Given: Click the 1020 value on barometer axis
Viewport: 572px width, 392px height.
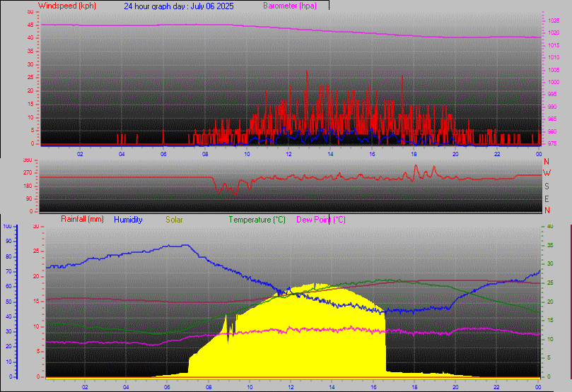Looking at the screenshot, I should 554,32.
